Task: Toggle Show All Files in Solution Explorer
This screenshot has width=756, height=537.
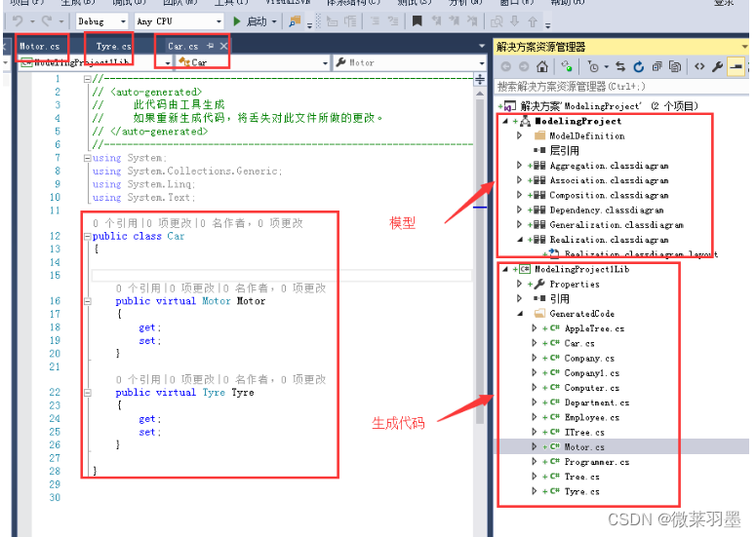Action: (675, 66)
